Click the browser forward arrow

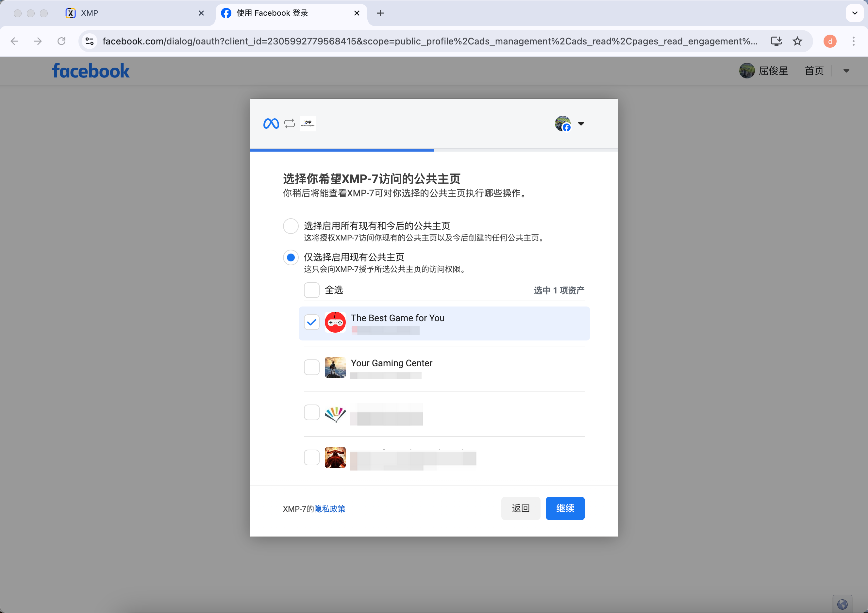point(38,41)
